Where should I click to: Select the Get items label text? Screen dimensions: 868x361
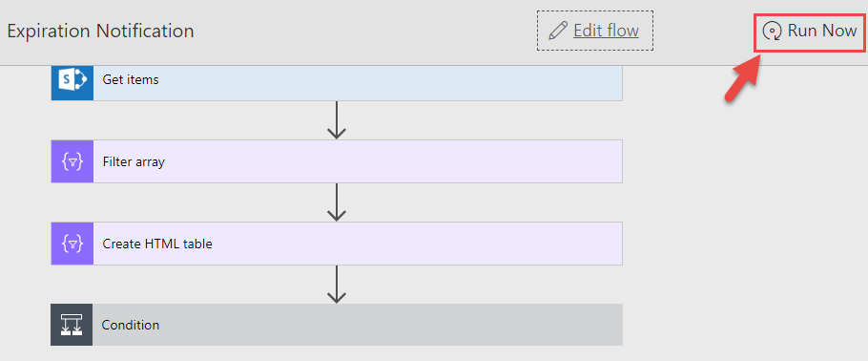pyautogui.click(x=131, y=80)
